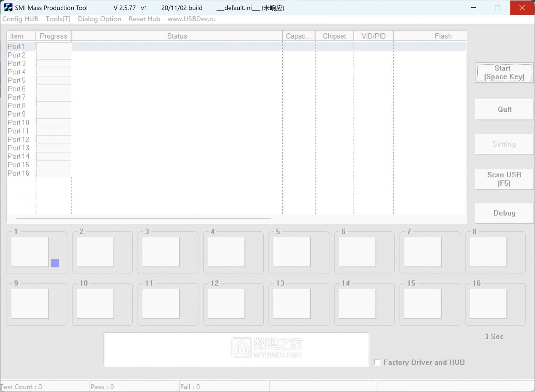
Task: Click the Scan USB (F5) button
Action: 504,179
